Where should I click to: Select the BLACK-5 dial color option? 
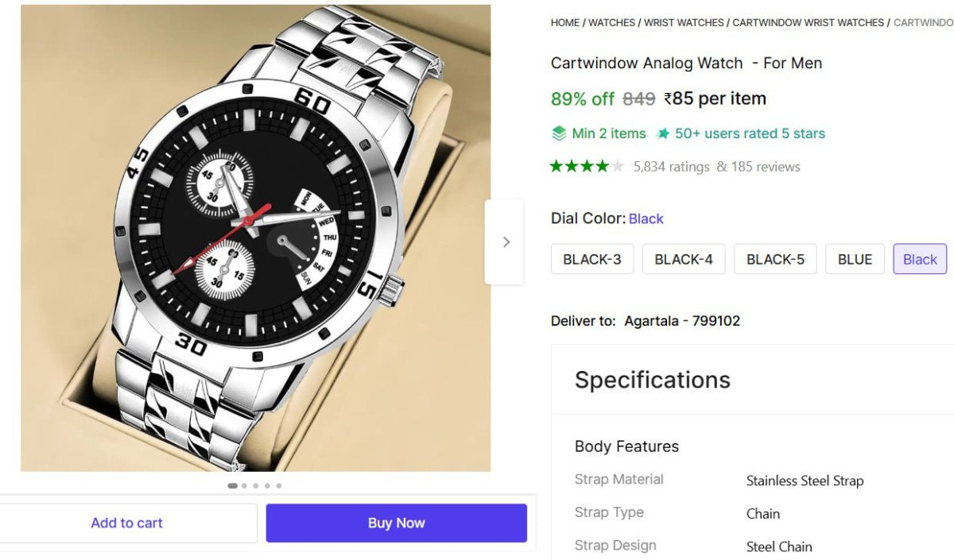[775, 259]
